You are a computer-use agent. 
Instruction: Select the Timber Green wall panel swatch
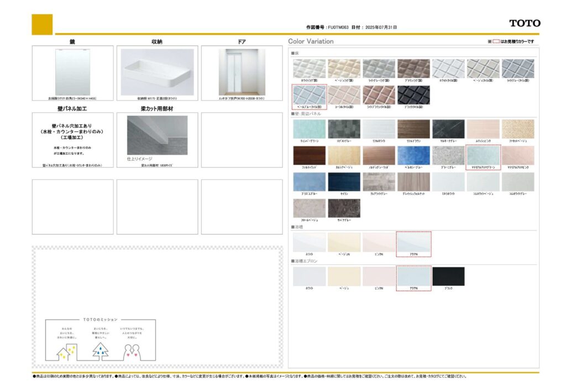pos(309,129)
